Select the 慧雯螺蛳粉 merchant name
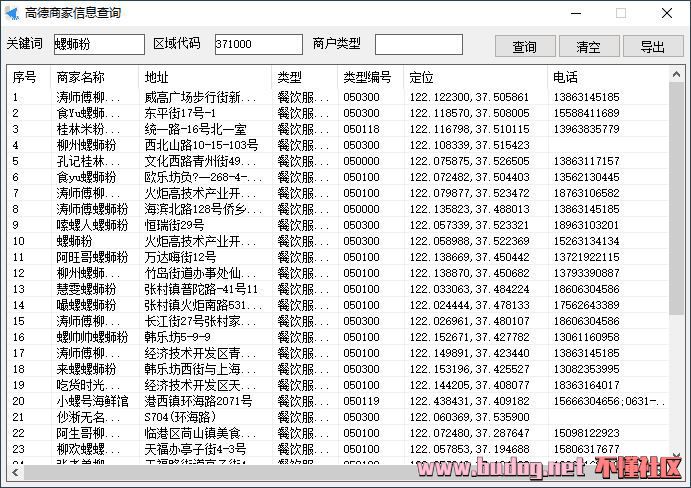The height and width of the screenshot is (488, 691). click(x=86, y=289)
